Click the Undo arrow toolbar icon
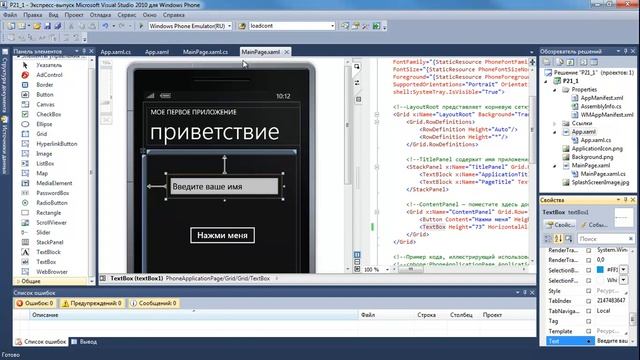640x360 pixels. (105, 26)
